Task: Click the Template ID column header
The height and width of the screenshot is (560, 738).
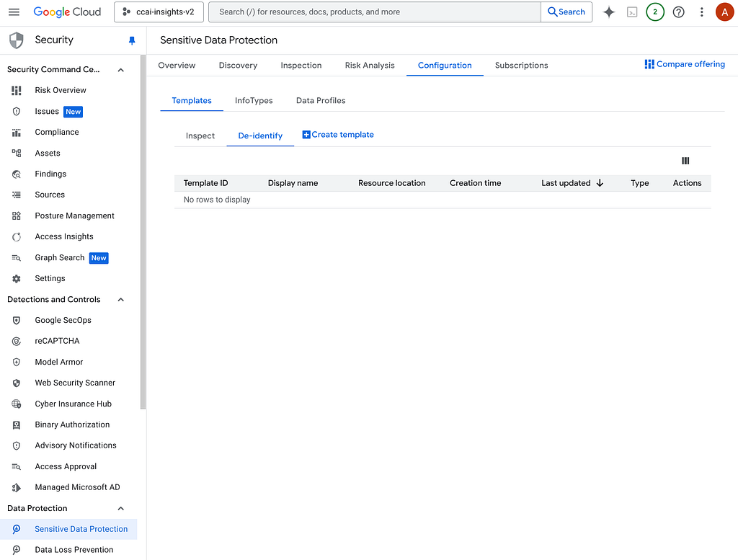Action: click(205, 183)
